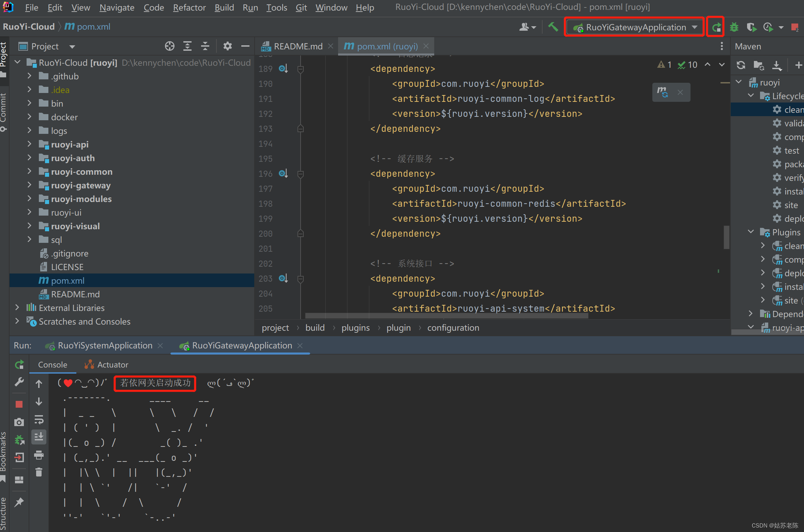
Task: Expand all nodes in Project panel
Action: pos(187,46)
